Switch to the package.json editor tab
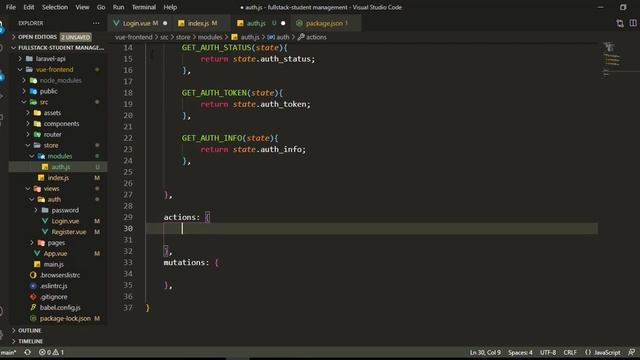 click(325, 23)
